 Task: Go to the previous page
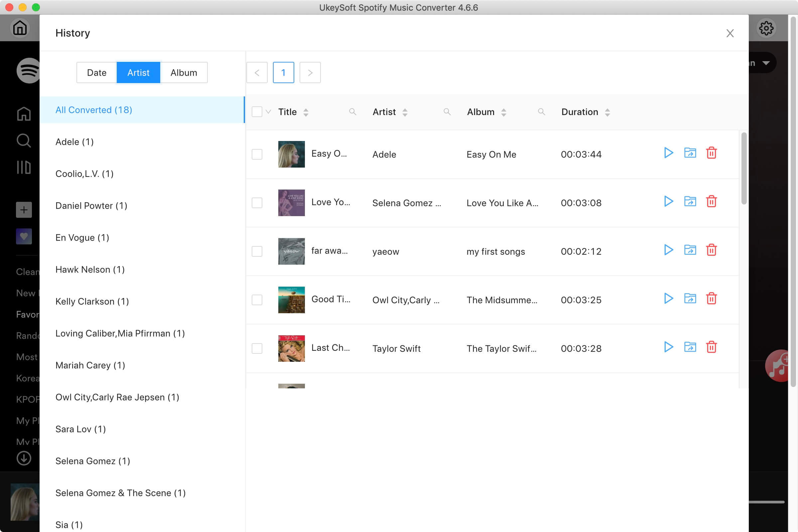pos(257,72)
